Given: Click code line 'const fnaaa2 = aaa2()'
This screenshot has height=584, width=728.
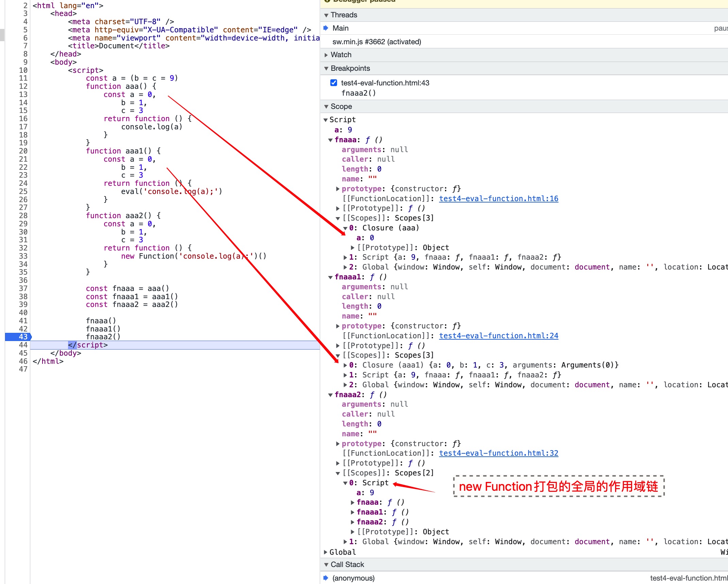Looking at the screenshot, I should point(132,304).
